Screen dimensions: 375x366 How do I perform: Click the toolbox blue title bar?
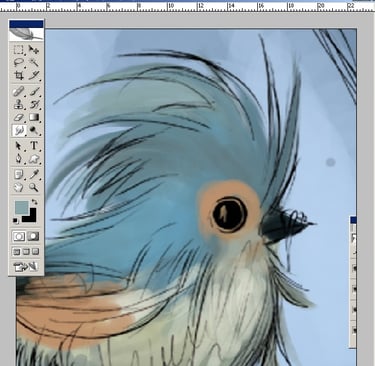coord(26,24)
